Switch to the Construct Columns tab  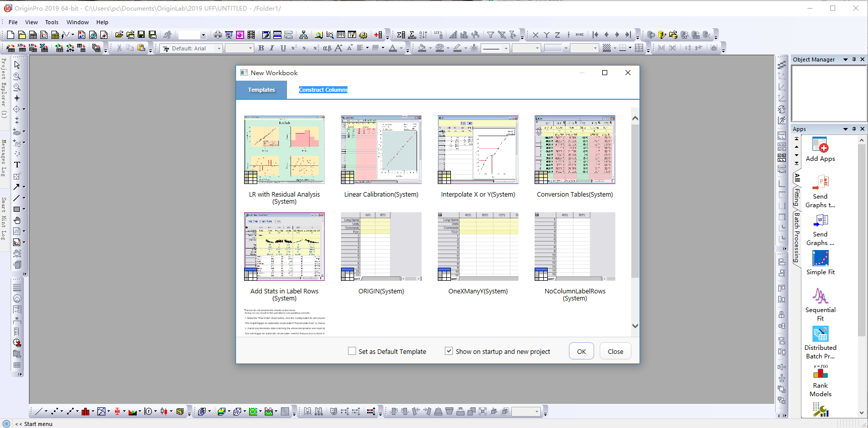coord(323,90)
